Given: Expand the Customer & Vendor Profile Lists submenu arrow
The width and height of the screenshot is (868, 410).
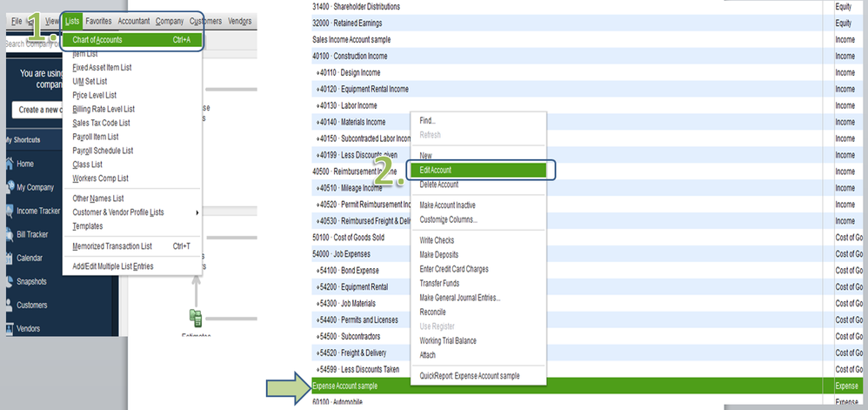Looking at the screenshot, I should (x=197, y=212).
